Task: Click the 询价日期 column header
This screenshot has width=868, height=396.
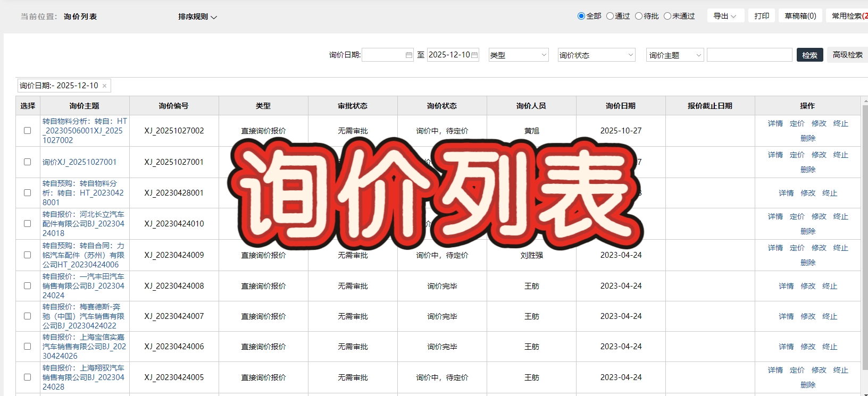Action: tap(621, 106)
